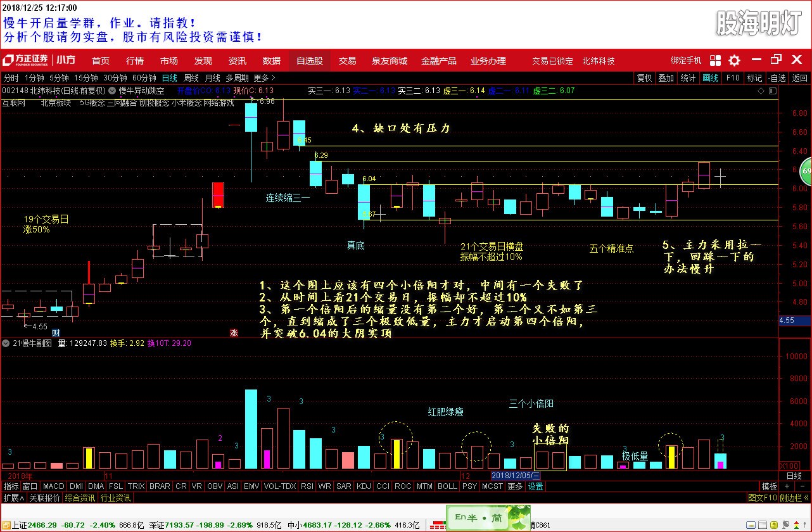
Task: Open the 金融产品 menu
Action: click(439, 61)
